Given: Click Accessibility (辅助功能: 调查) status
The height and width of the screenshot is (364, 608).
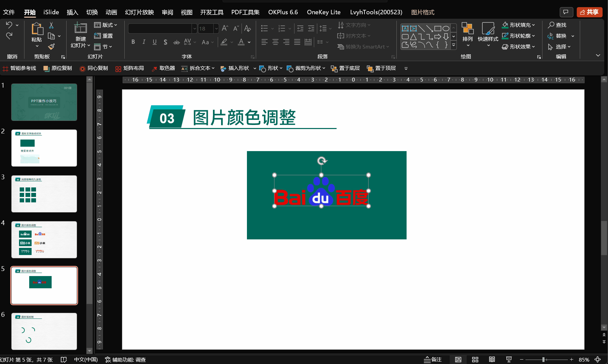Looking at the screenshot, I should [x=125, y=360].
